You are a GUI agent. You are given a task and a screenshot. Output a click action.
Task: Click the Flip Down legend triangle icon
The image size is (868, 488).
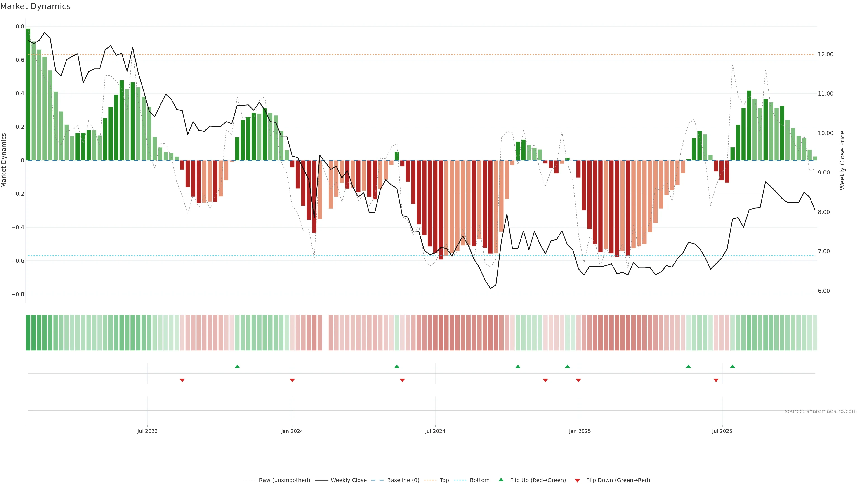point(577,481)
